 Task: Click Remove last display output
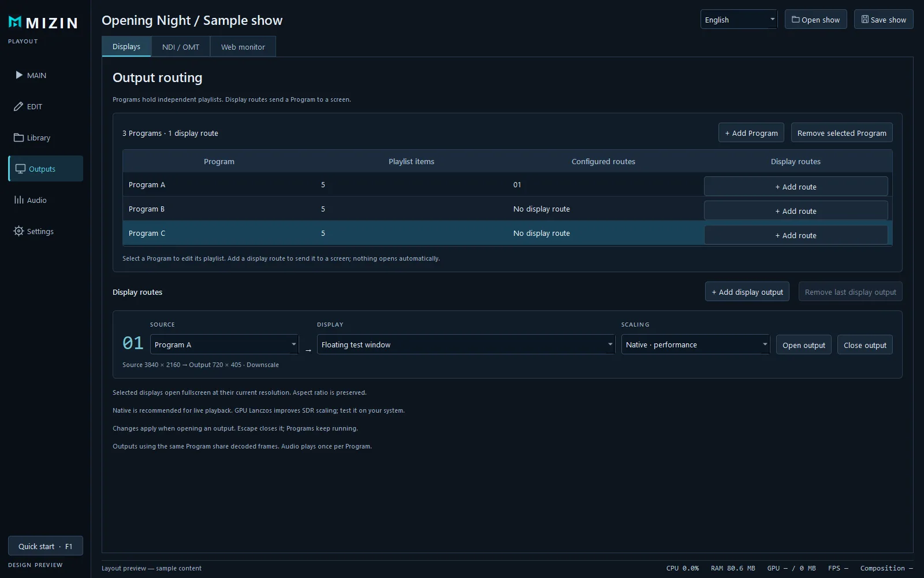(851, 292)
